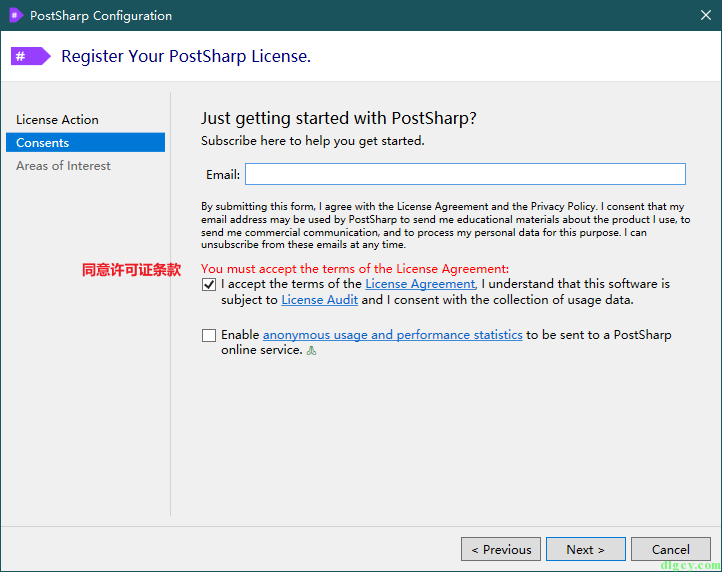Select the Consents step in sidebar
Image resolution: width=722 pixels, height=572 pixels.
pyautogui.click(x=85, y=142)
